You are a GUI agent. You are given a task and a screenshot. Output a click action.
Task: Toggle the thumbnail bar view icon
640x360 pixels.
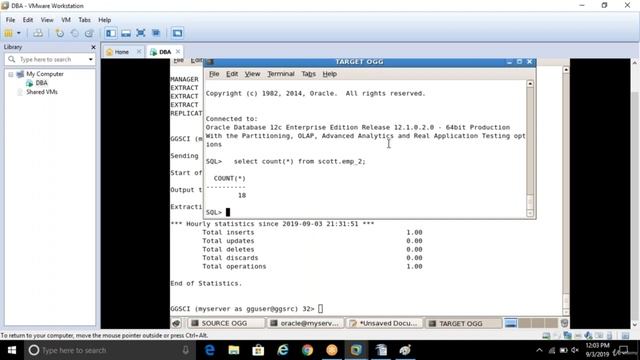click(x=126, y=33)
